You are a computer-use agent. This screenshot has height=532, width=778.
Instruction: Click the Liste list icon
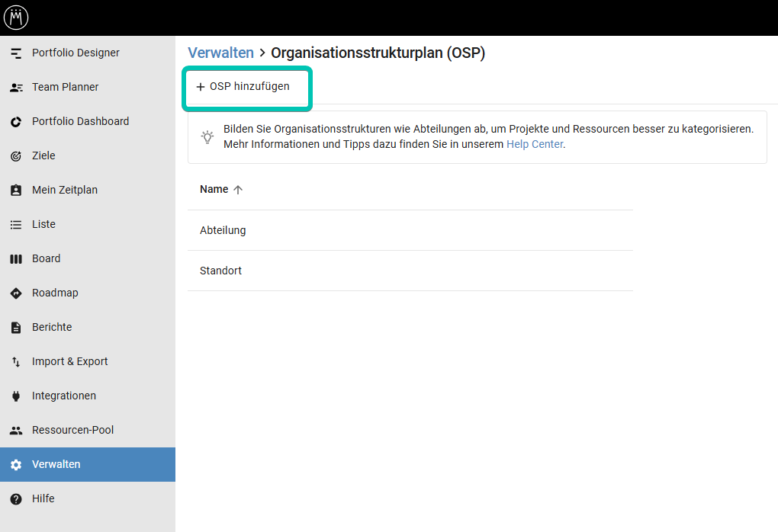(x=16, y=225)
